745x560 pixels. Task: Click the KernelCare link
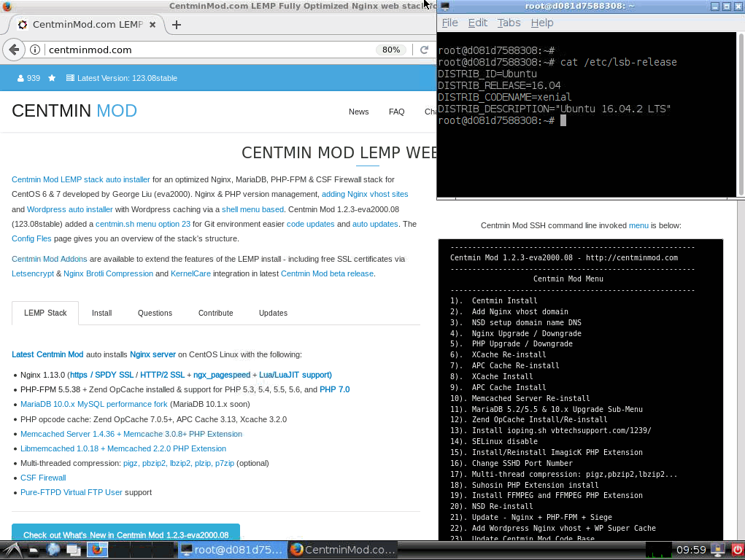coord(190,274)
